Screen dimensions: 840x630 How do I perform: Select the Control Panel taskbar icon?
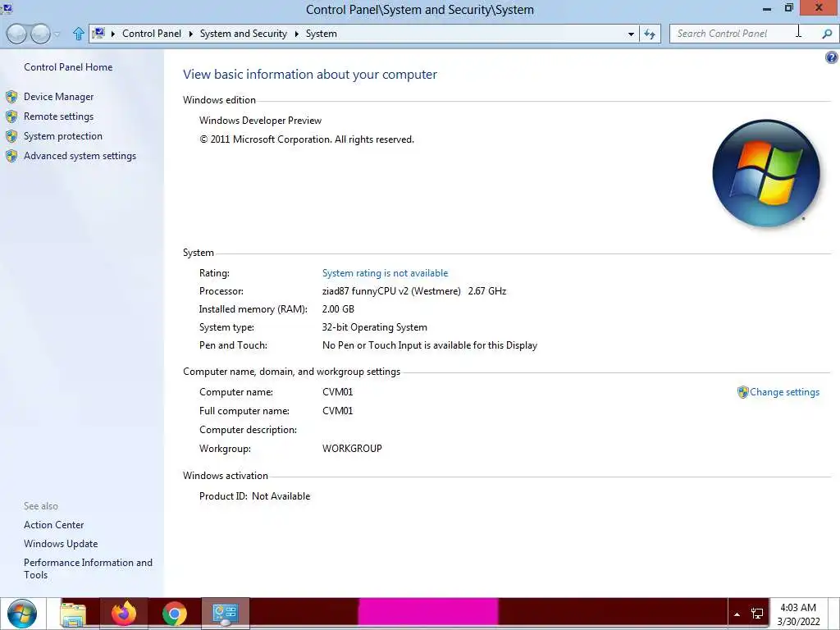[225, 614]
